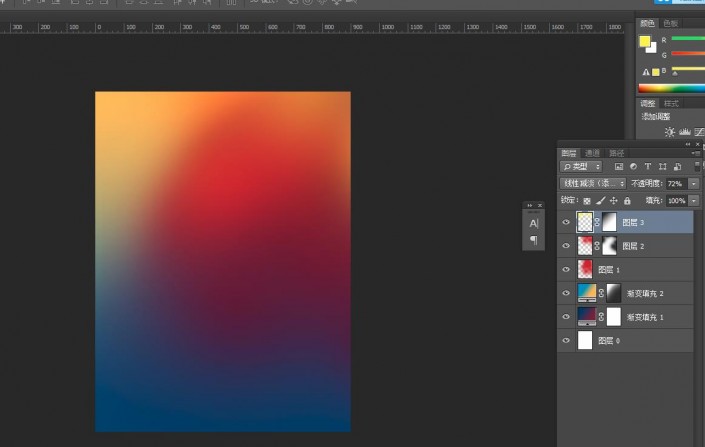Click the 渐变填充 2 mask thumbnail
Viewport: 705px width, 447px height.
(614, 293)
